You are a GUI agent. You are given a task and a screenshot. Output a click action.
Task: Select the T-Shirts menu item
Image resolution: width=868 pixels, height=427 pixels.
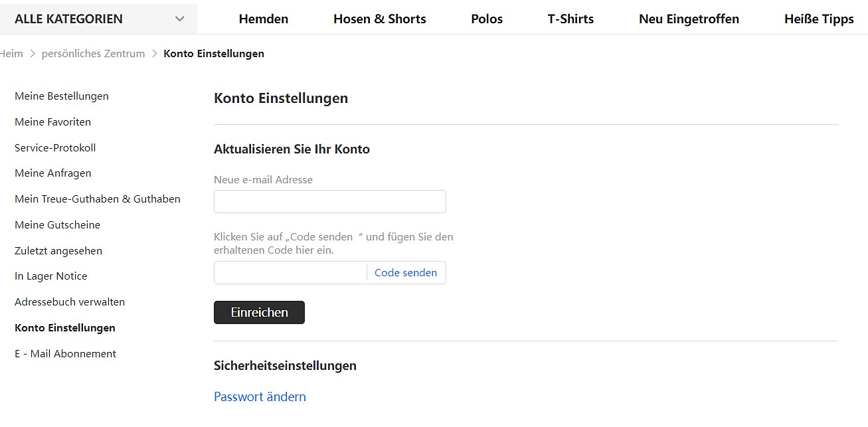coord(571,19)
